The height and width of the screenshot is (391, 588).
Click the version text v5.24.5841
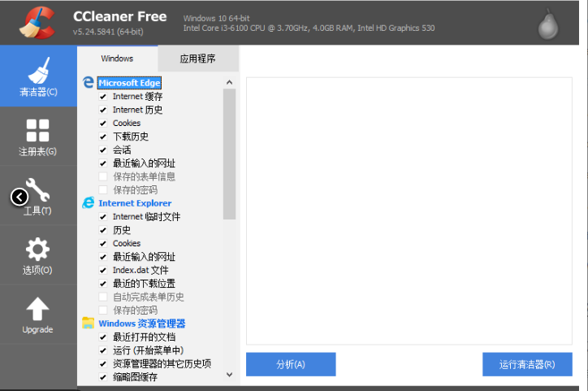[x=108, y=32]
